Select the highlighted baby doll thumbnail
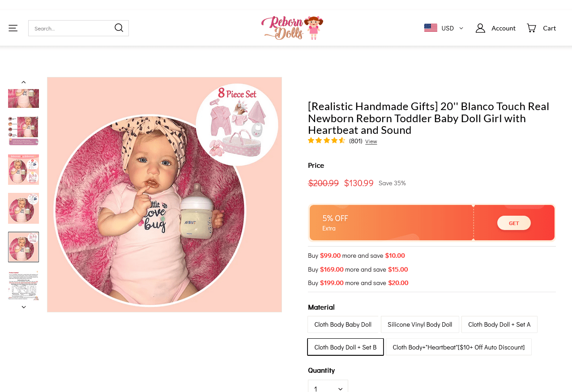This screenshot has height=392, width=572. click(23, 247)
